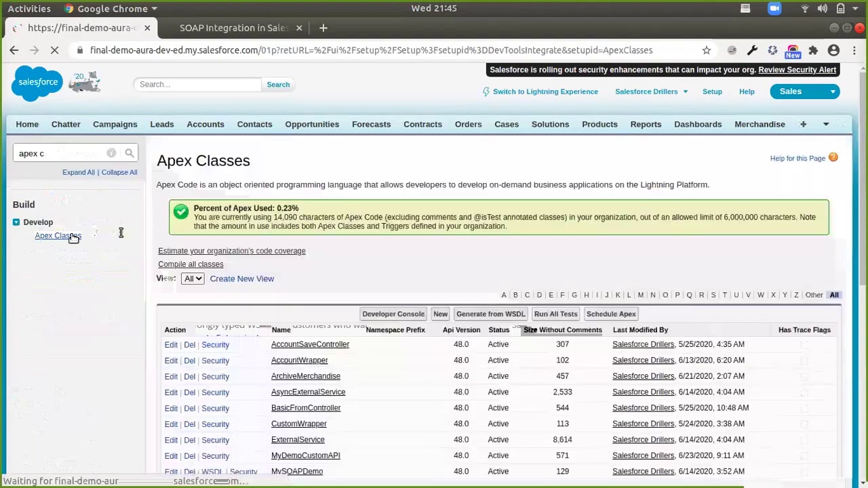Screen dimensions: 868x488
Task: Click Expand All in the sidebar
Action: [79, 172]
